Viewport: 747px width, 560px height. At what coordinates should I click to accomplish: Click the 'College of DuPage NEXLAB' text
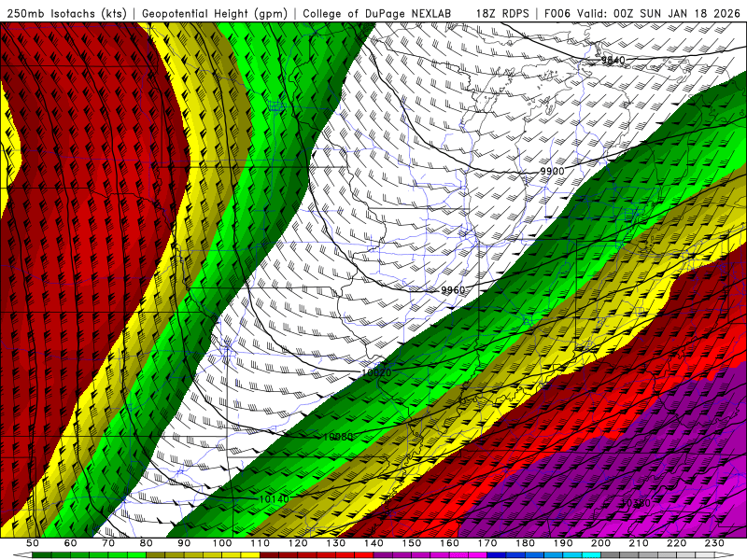[x=377, y=14]
